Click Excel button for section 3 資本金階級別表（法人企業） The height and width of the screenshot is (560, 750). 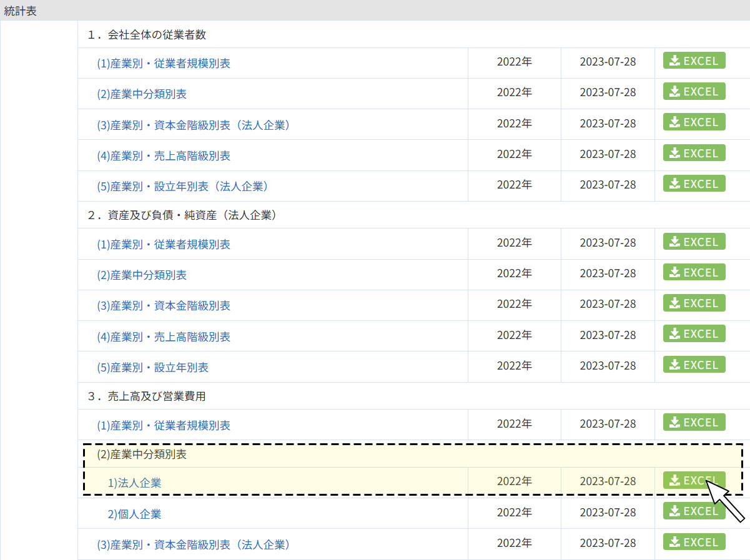(694, 543)
